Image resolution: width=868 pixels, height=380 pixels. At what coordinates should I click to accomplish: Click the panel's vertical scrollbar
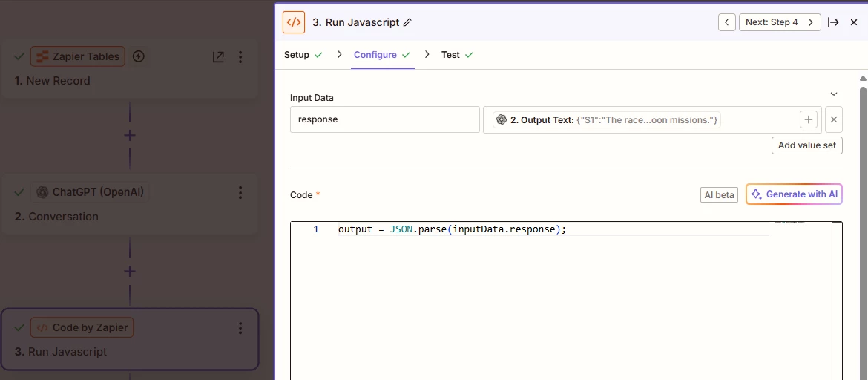[x=863, y=232]
